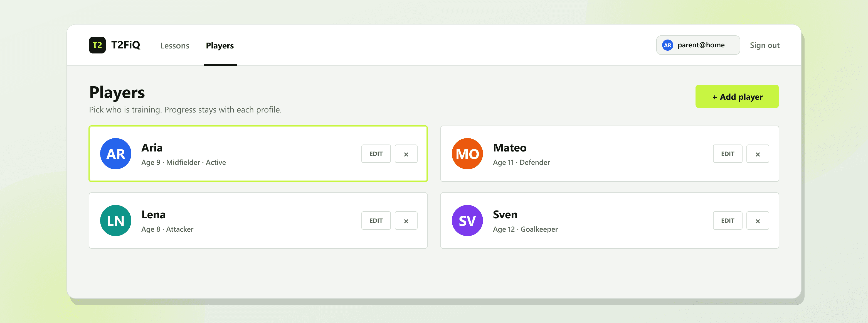868x323 pixels.
Task: Select the player name Aria
Action: click(152, 147)
